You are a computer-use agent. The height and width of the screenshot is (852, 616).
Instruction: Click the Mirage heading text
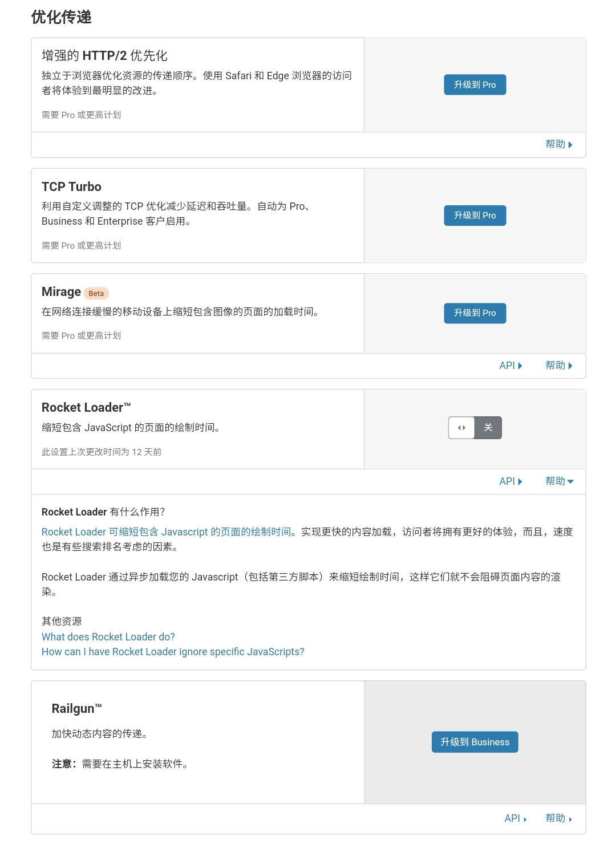click(61, 292)
